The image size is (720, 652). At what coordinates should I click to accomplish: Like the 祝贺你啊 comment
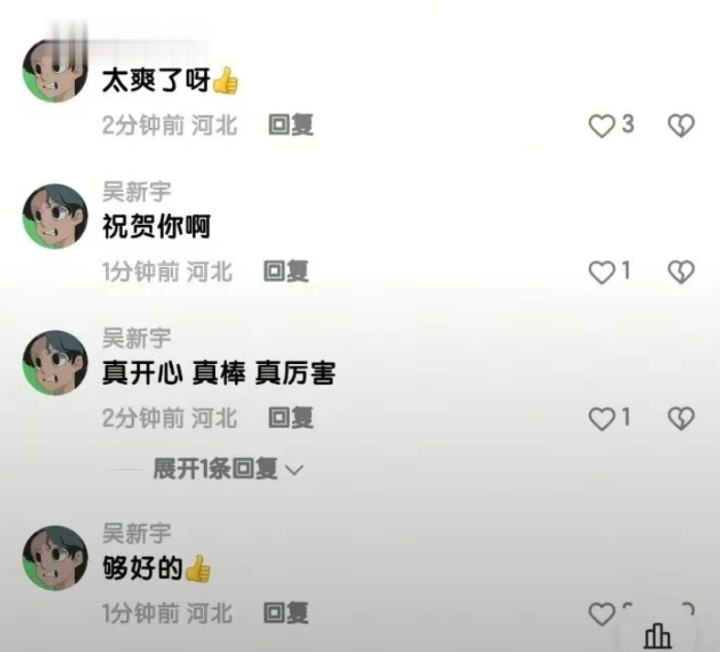pos(602,272)
